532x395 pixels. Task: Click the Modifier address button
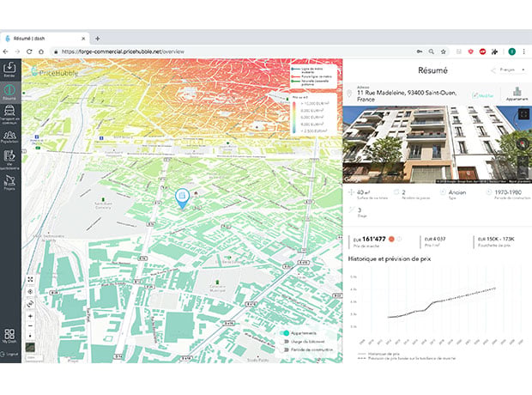[x=483, y=95]
